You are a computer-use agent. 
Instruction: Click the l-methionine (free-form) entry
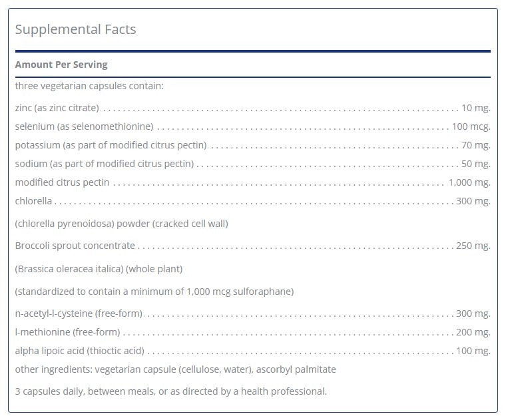click(68, 332)
